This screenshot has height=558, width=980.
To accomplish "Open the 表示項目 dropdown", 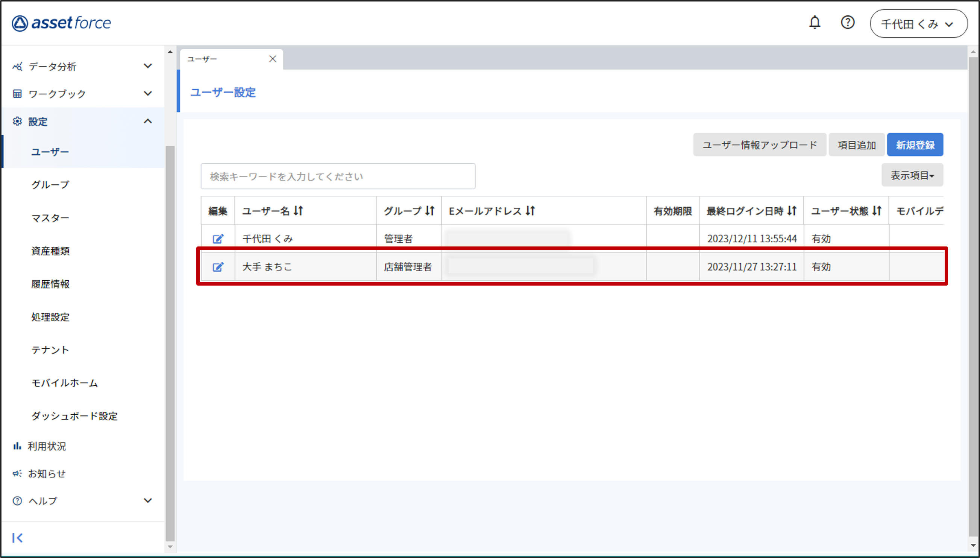I will (x=912, y=175).
